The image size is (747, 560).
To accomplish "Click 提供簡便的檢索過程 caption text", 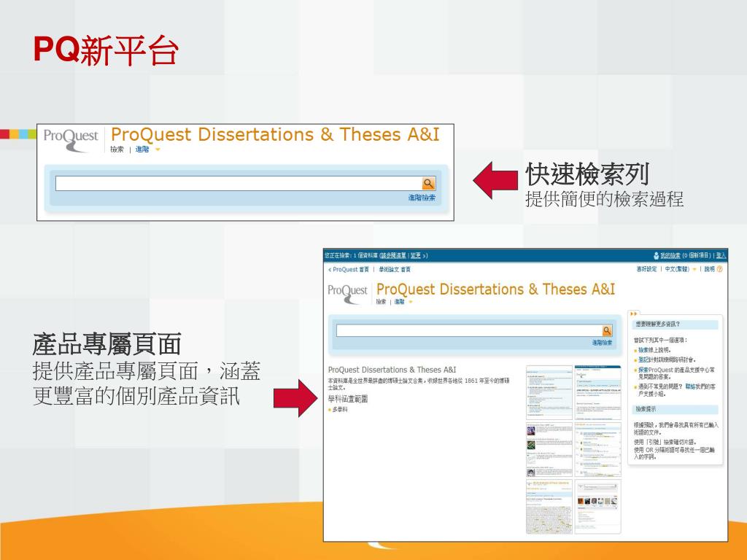I will click(x=604, y=199).
